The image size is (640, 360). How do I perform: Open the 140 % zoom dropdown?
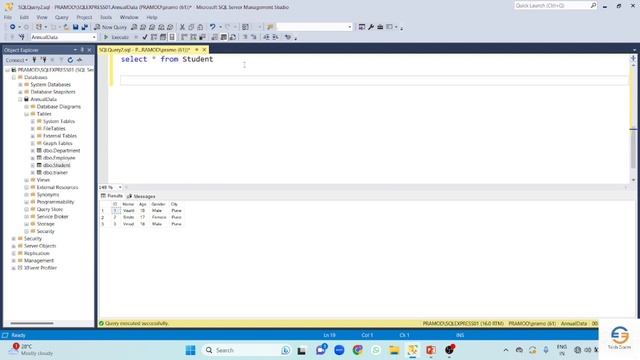pos(120,187)
